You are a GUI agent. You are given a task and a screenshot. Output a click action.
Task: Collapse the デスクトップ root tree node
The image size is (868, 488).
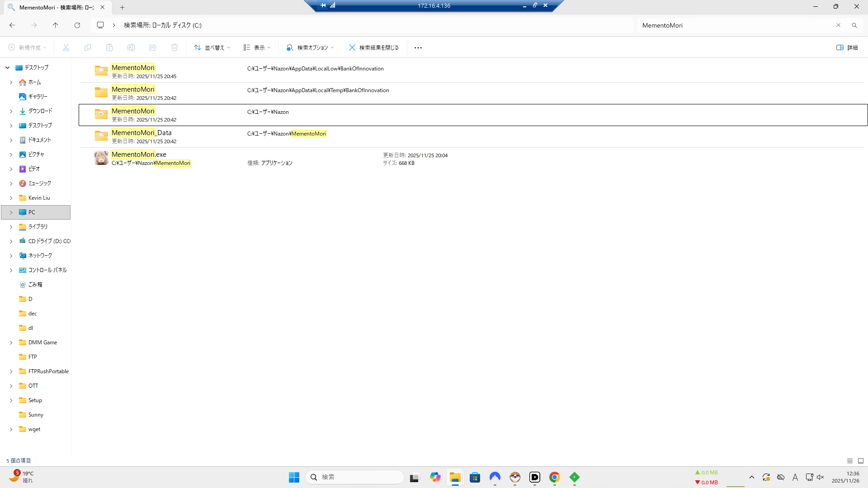(x=8, y=68)
